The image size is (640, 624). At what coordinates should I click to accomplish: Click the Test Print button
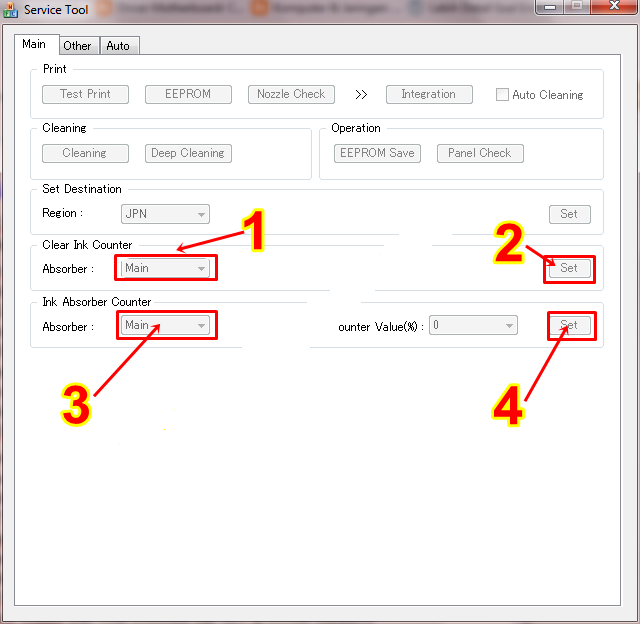(85, 94)
